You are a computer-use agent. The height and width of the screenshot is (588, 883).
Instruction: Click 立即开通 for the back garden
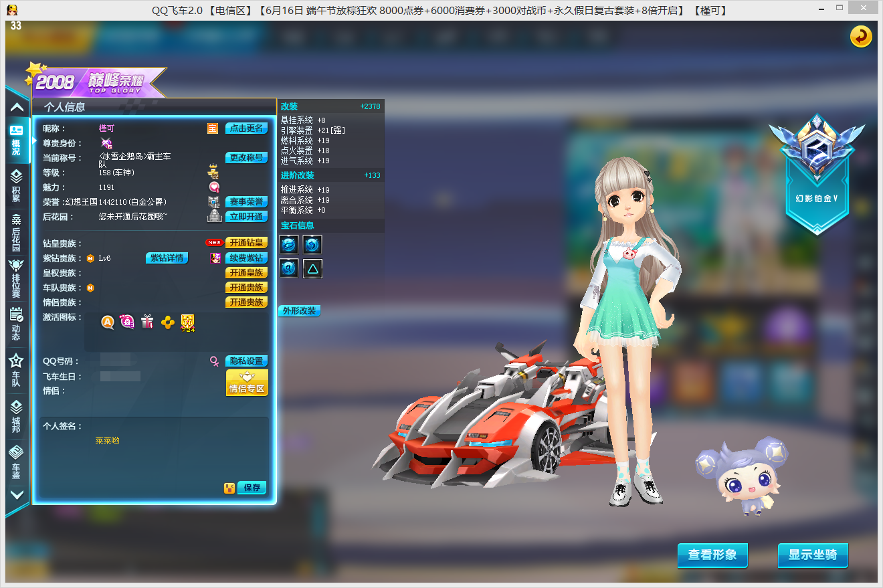[x=246, y=217]
